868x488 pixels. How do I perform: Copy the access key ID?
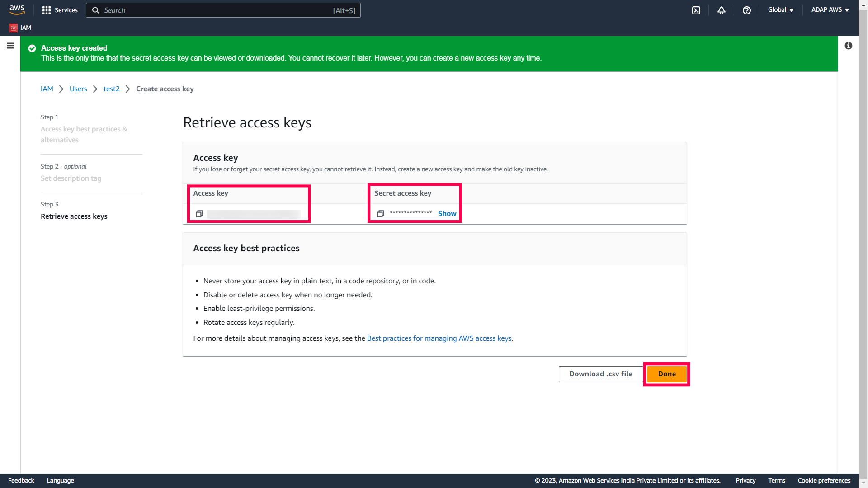199,214
